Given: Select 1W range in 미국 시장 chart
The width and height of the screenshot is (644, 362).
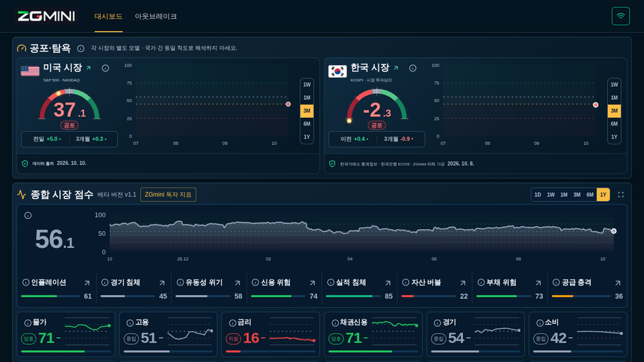Looking at the screenshot, I should 307,84.
